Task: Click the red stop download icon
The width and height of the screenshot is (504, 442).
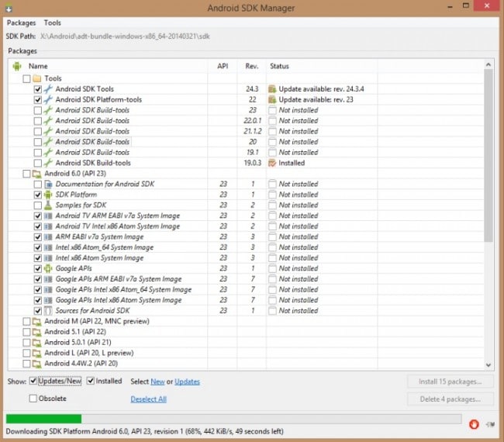Action: pyautogui.click(x=474, y=424)
